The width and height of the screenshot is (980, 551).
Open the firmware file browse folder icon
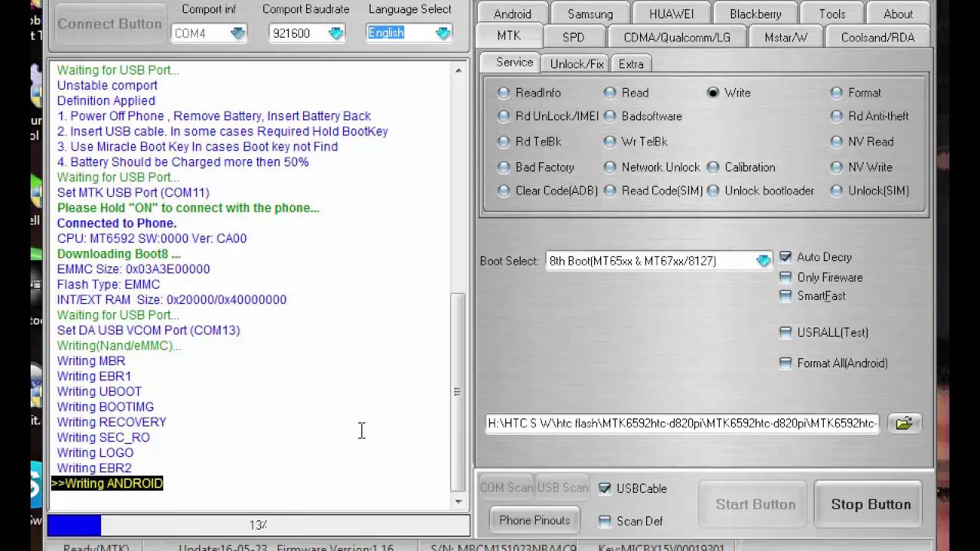[904, 423]
